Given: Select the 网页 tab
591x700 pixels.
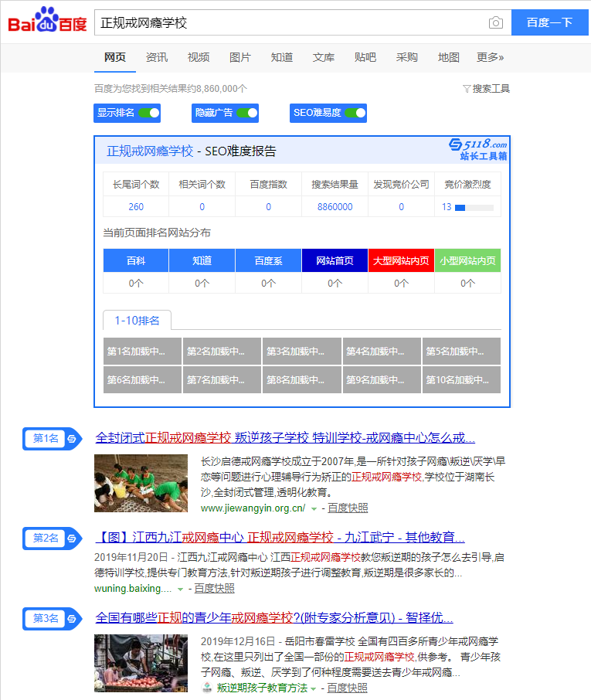Looking at the screenshot, I should pyautogui.click(x=114, y=58).
